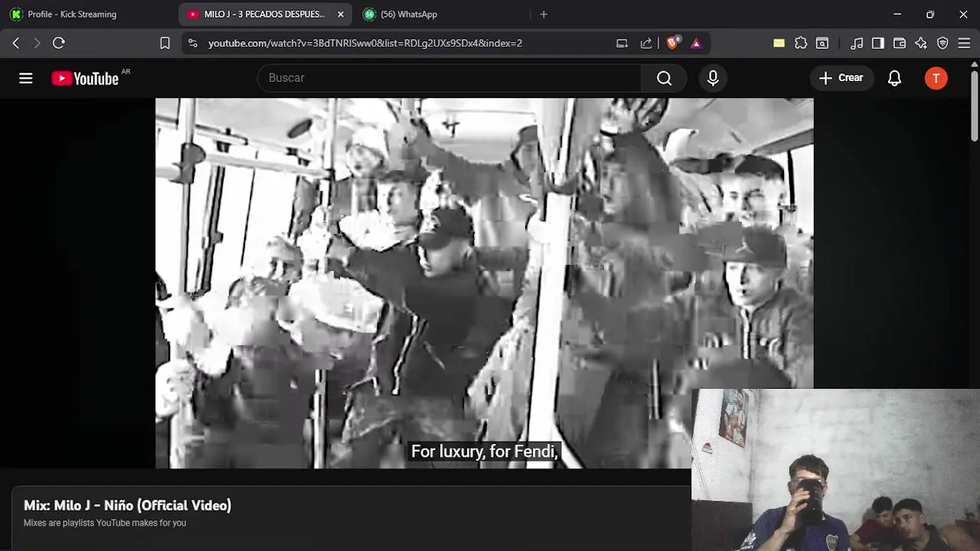Bookmark this page

165,43
